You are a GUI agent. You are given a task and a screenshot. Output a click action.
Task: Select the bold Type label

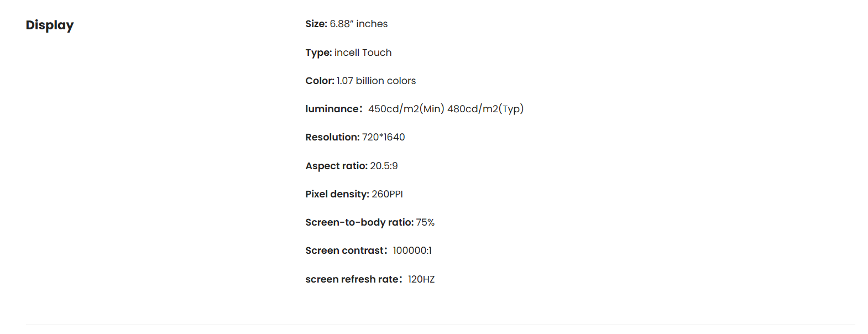318,53
